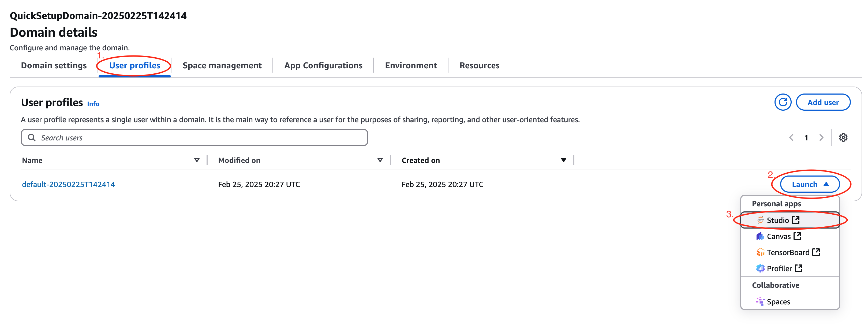This screenshot has height=336, width=868.
Task: Go to previous page arrow
Action: [791, 137]
